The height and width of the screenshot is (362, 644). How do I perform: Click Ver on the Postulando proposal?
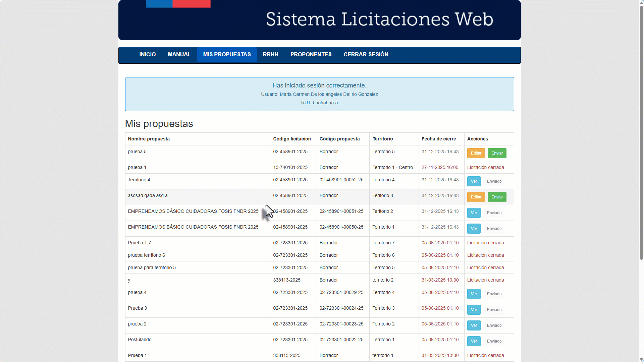coord(474,341)
